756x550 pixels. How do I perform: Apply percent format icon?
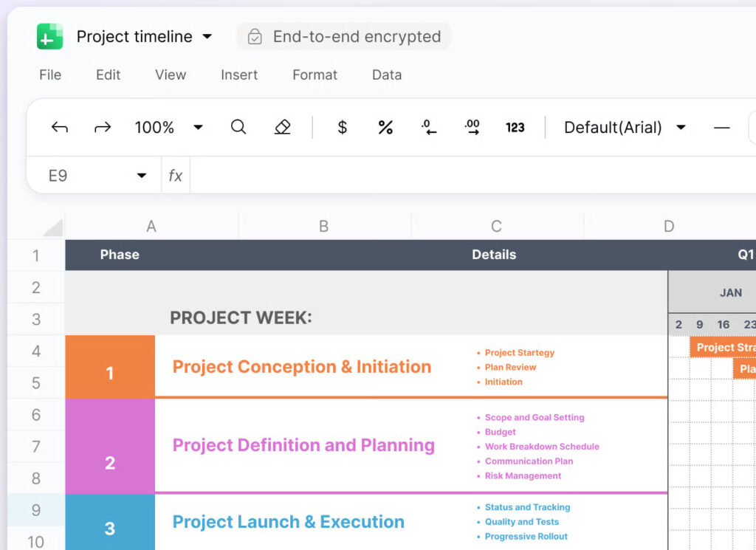coord(385,128)
